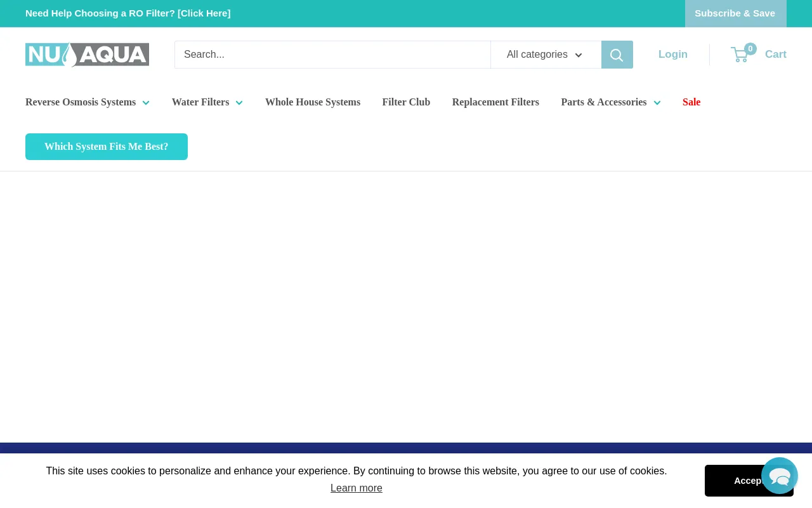Open the shopping cart icon
Viewport: 812px width, 508px height.
click(x=739, y=55)
